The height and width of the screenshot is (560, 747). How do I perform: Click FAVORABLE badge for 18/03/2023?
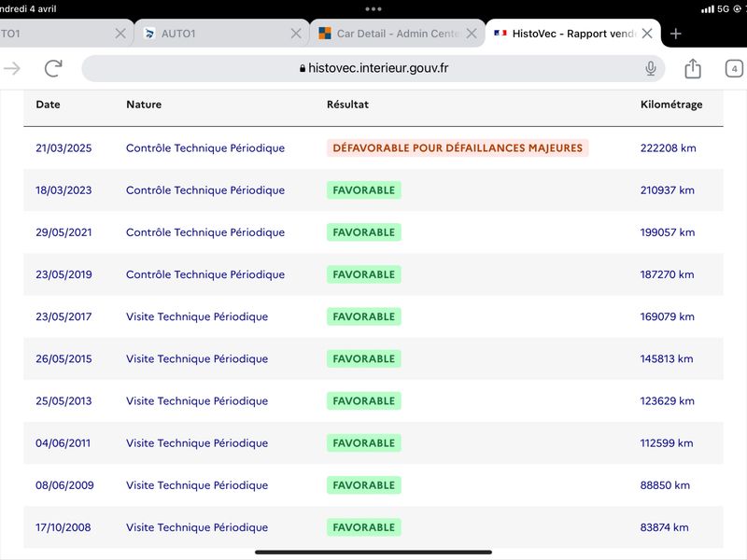point(364,190)
